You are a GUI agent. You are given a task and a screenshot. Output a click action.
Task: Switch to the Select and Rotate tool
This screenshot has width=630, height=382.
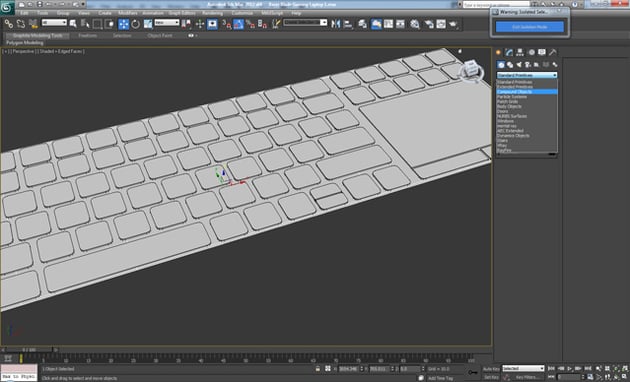coord(135,24)
